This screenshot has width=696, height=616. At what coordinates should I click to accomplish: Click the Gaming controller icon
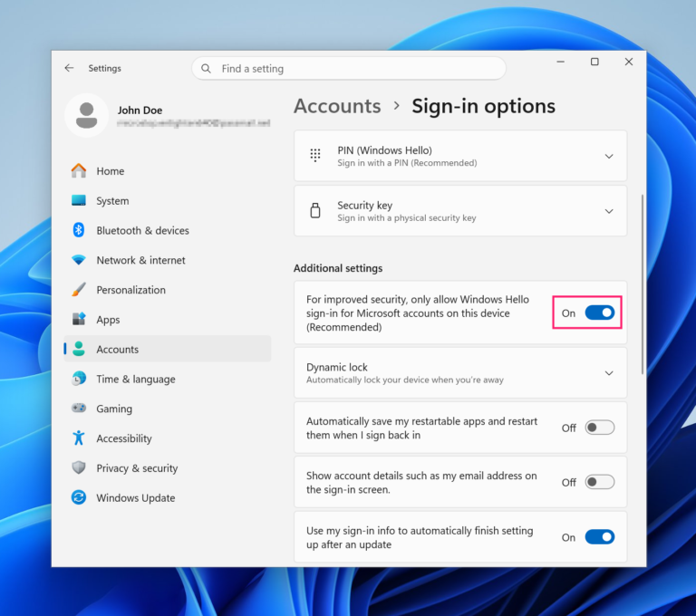point(79,408)
